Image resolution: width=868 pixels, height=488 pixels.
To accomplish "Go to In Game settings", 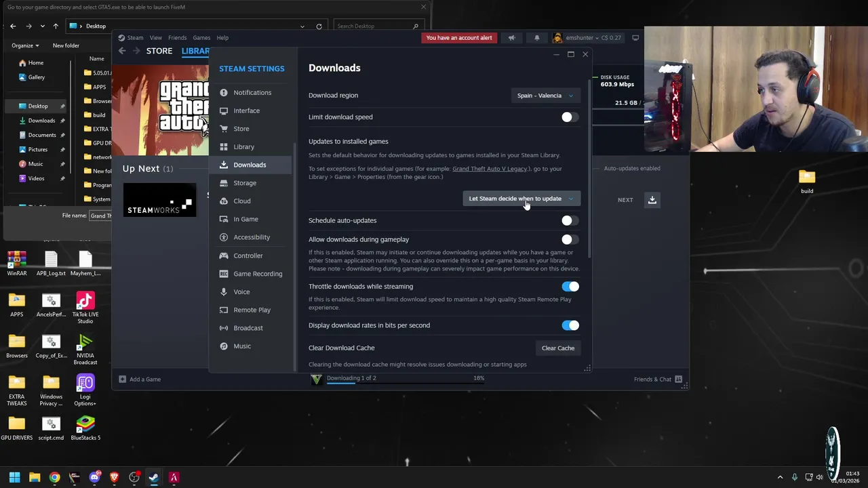I will pyautogui.click(x=245, y=219).
